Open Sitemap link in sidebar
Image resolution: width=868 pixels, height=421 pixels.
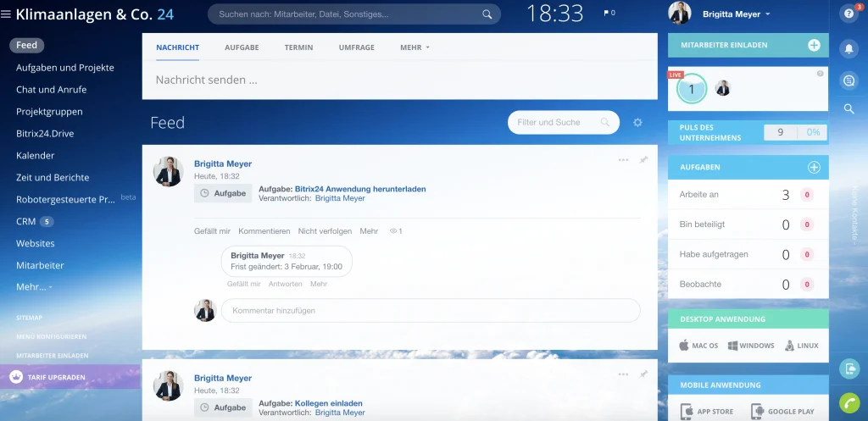[x=30, y=319]
